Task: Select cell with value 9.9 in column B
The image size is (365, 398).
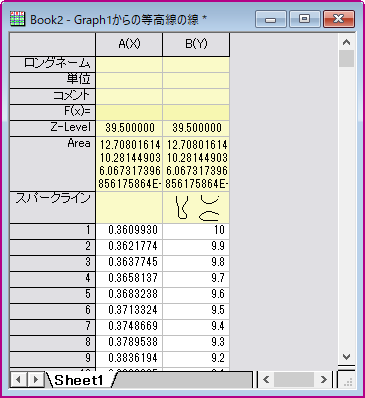Action: (x=196, y=247)
